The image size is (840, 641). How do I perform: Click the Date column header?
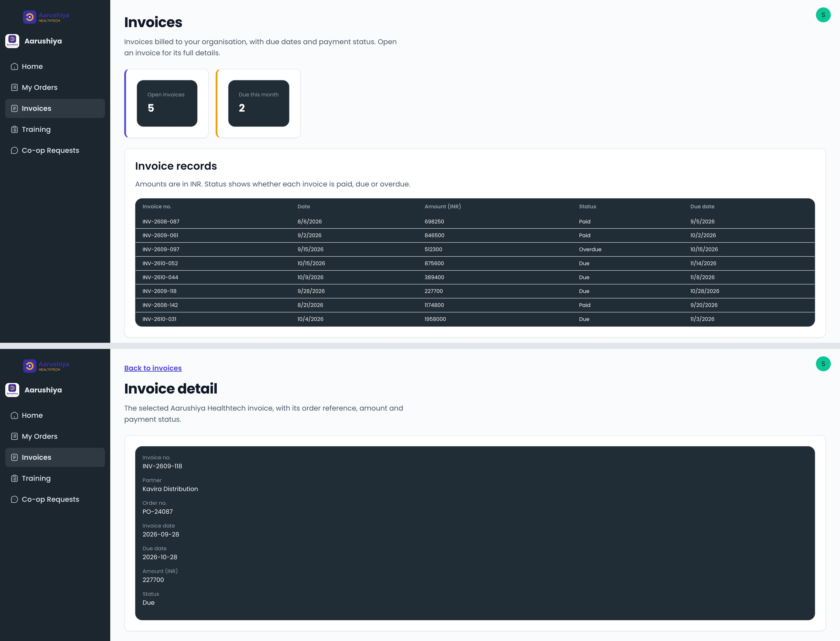[304, 206]
